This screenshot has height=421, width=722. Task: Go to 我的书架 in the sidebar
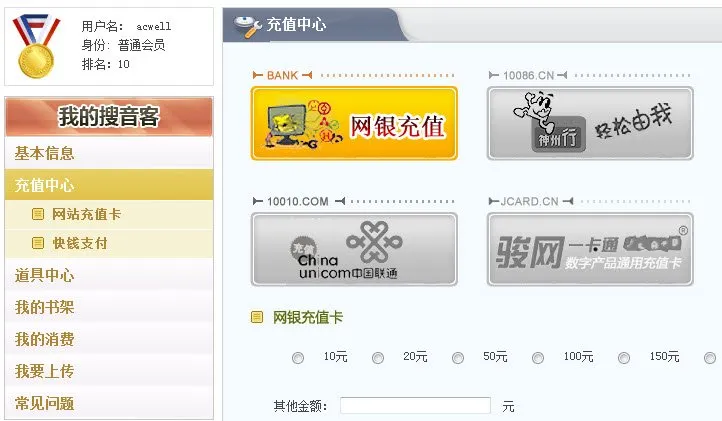(x=109, y=307)
